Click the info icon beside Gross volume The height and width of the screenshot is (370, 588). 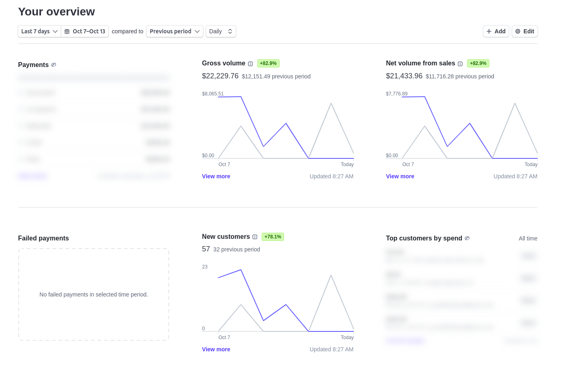250,63
